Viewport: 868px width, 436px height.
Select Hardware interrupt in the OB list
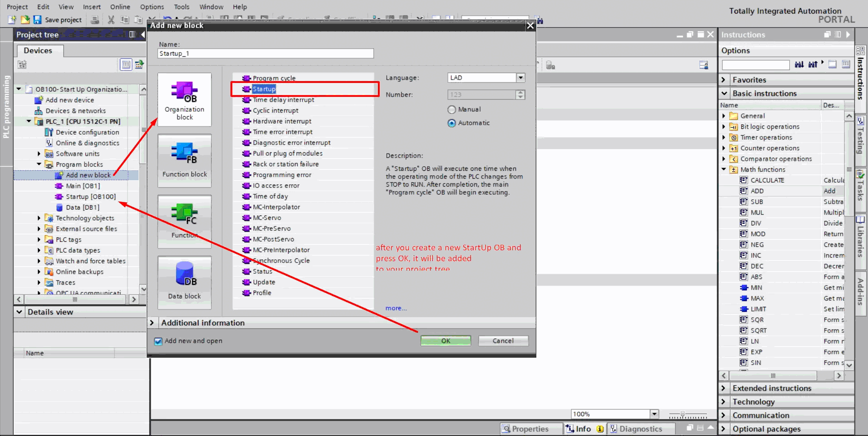pyautogui.click(x=282, y=121)
